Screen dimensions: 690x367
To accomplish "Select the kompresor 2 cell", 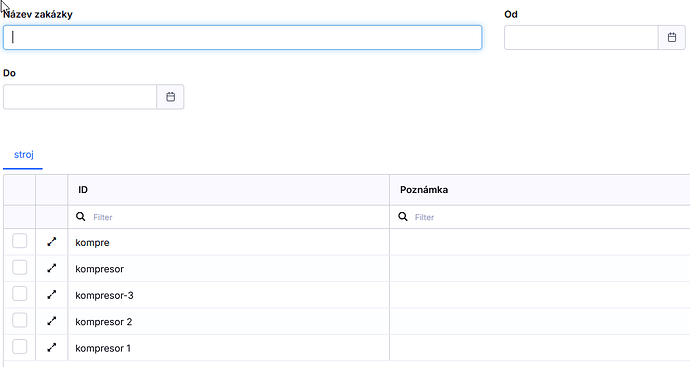I will [x=228, y=321].
